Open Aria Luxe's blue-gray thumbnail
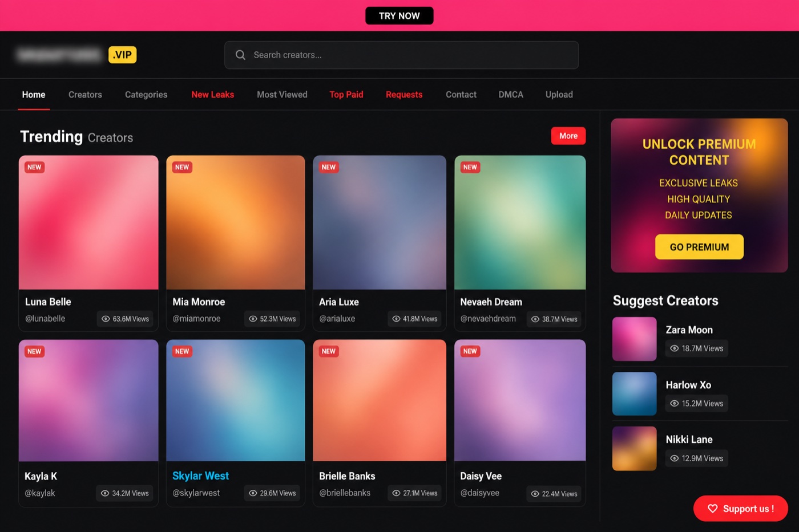 point(380,222)
